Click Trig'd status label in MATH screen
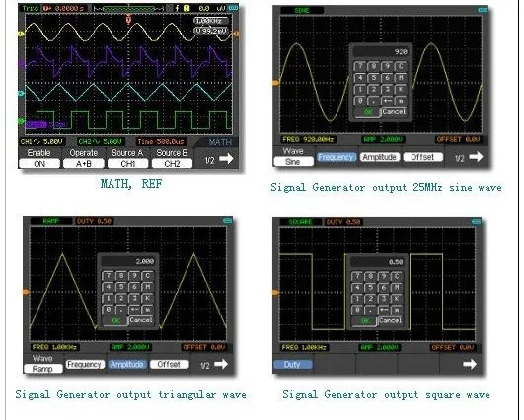Screen dimensions: 524x420 (30, 8)
